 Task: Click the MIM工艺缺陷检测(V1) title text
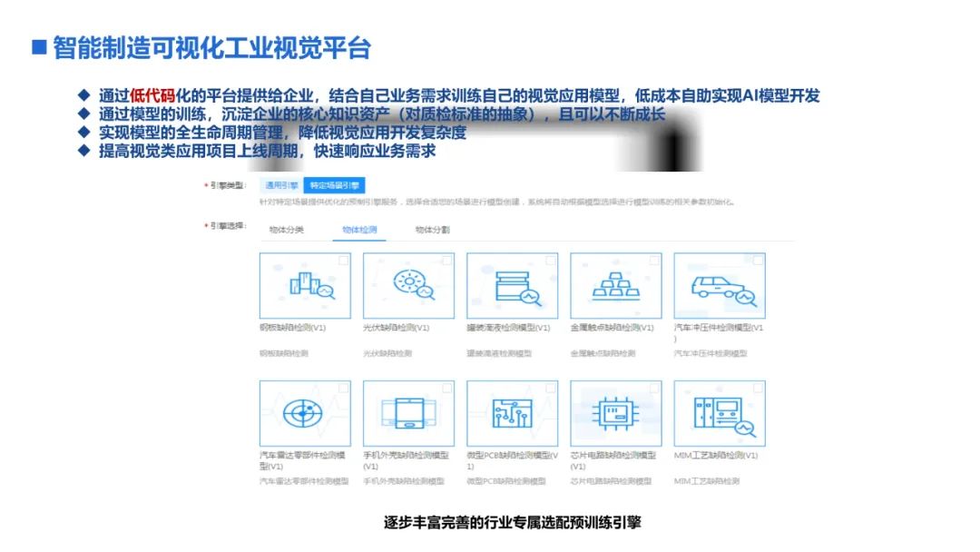(x=716, y=456)
